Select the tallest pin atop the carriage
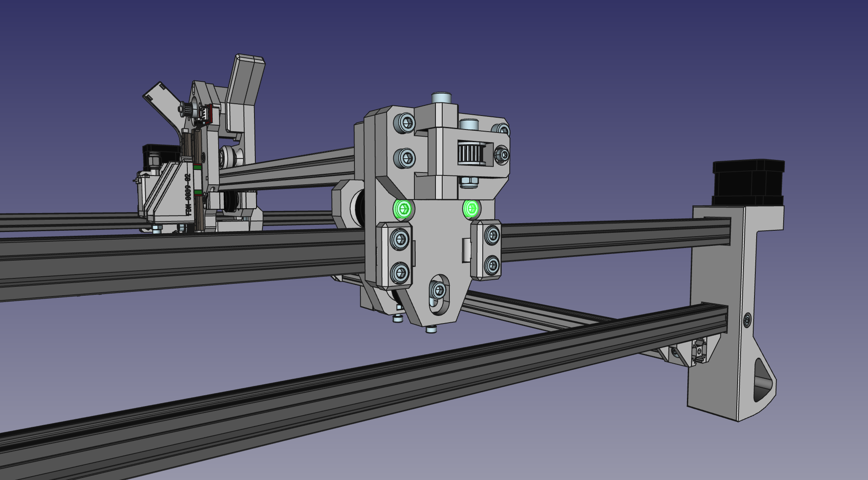Viewport: 868px width, 480px height. 442,97
